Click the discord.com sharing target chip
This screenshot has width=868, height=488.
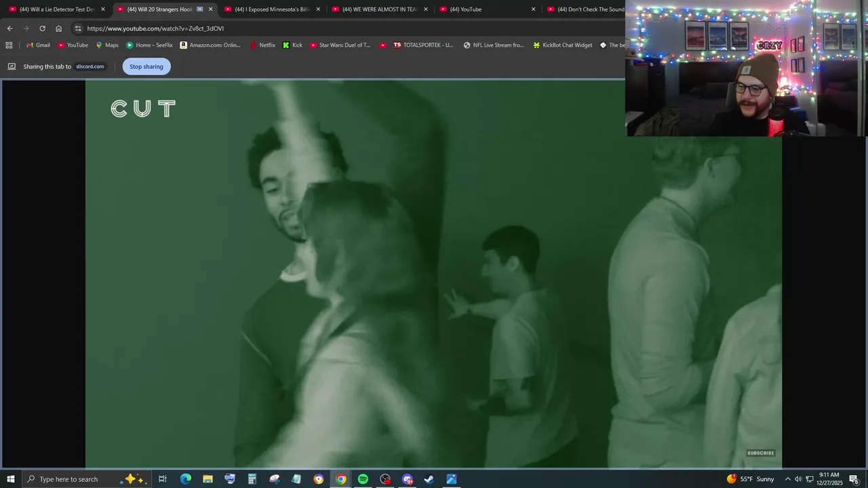(90, 66)
